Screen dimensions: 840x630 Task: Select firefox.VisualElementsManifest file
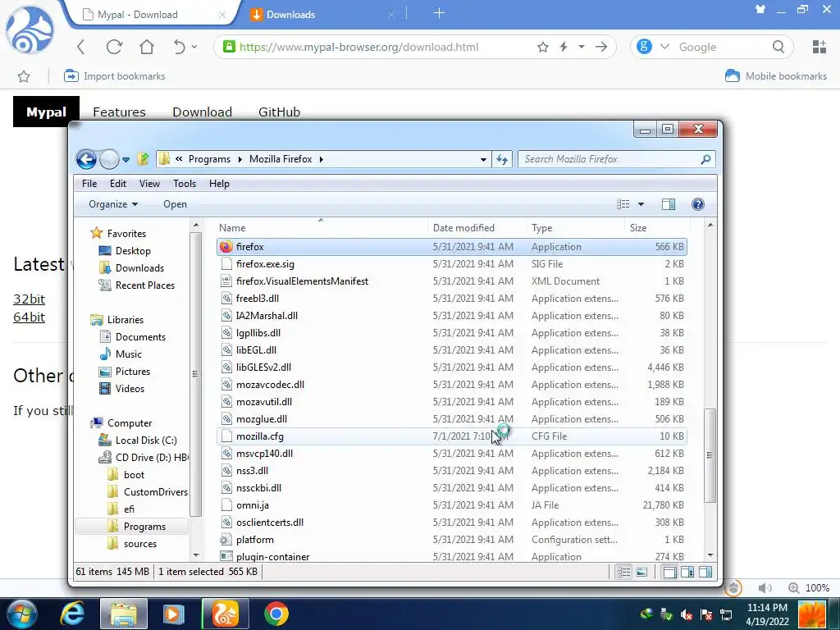point(452,281)
